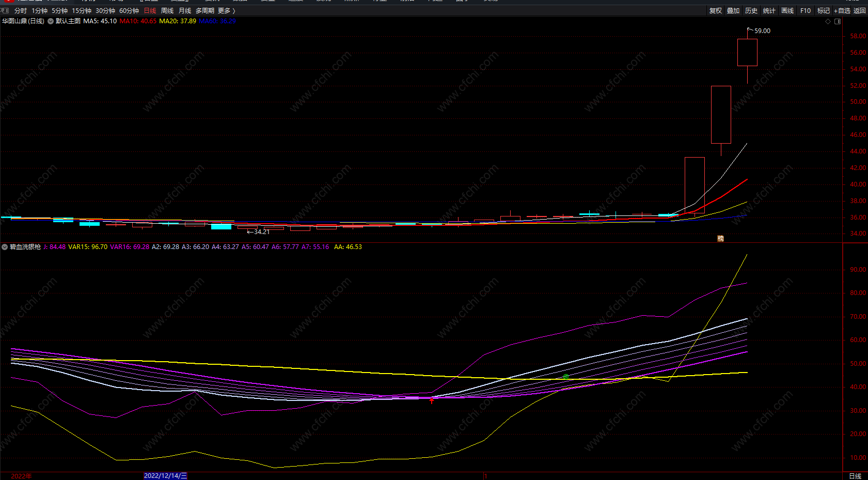The height and width of the screenshot is (480, 868).
Task: Click the 2022年 year label on time axis
Action: coord(21,476)
